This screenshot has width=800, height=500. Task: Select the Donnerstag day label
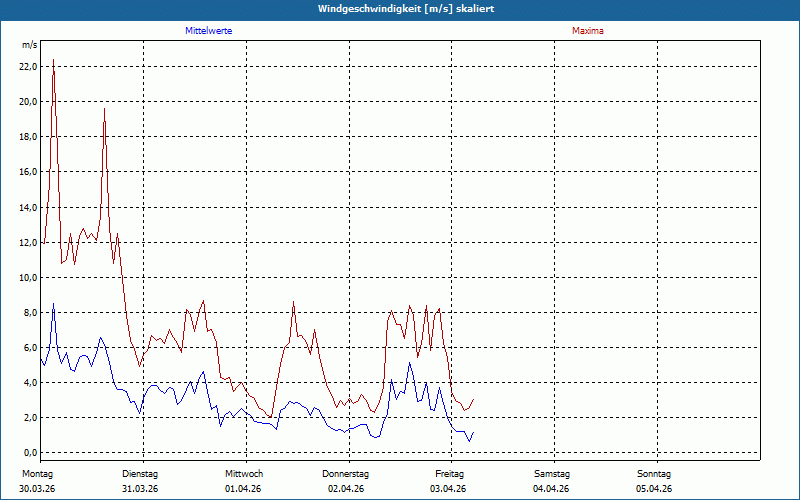[346, 474]
